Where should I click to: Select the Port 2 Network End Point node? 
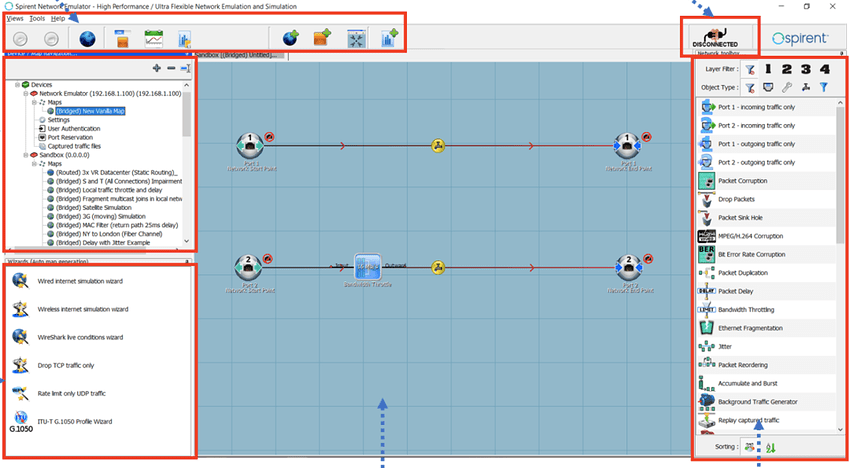(x=629, y=267)
